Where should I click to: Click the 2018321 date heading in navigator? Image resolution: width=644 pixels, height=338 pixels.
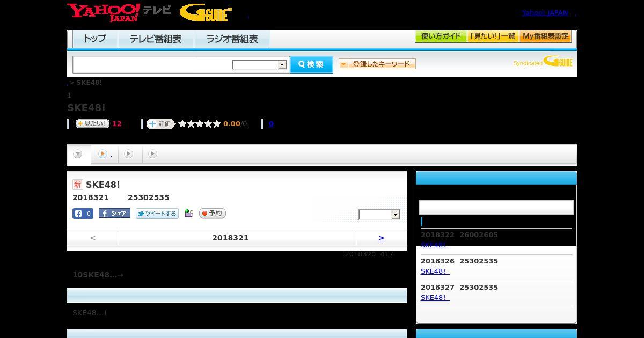click(230, 238)
